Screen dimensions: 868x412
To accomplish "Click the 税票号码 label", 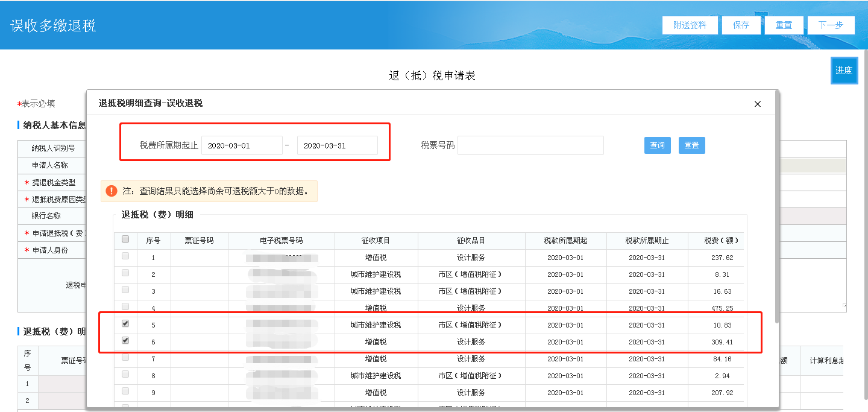I will click(x=438, y=145).
